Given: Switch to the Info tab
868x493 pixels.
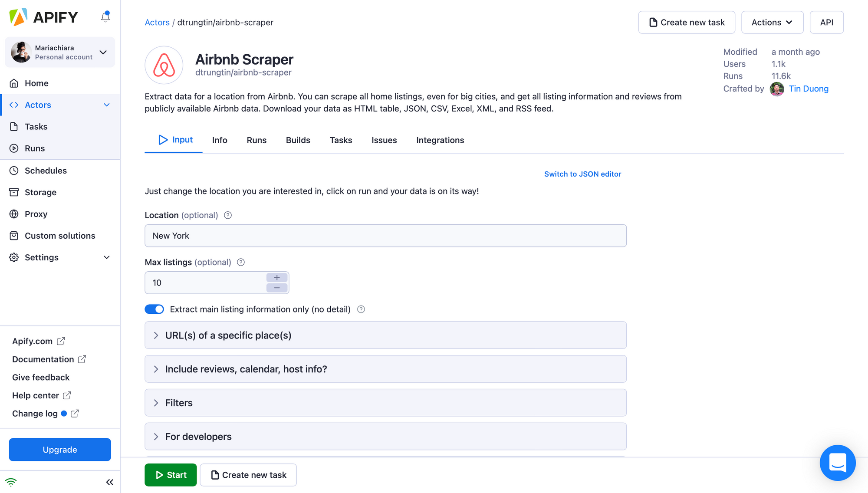Looking at the screenshot, I should point(220,140).
